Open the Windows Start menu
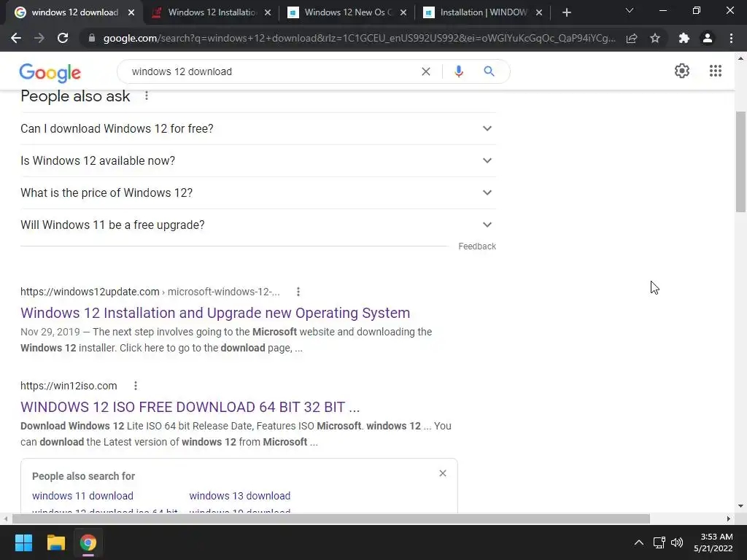 coord(23,542)
